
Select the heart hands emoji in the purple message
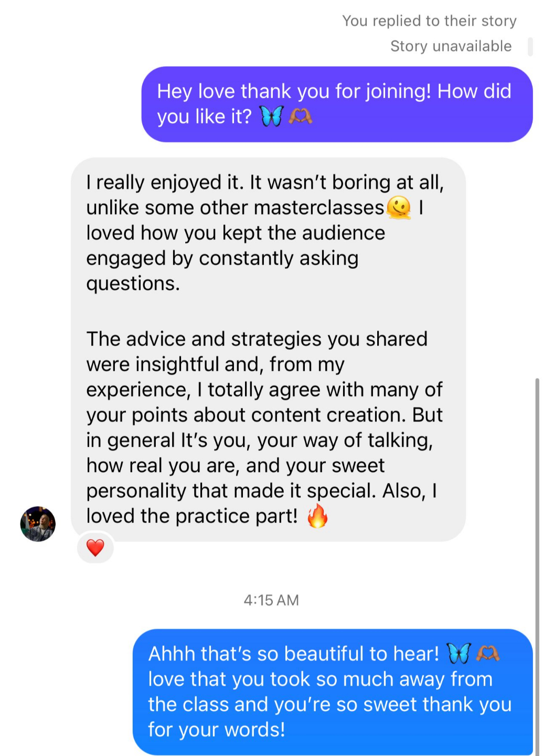[301, 116]
